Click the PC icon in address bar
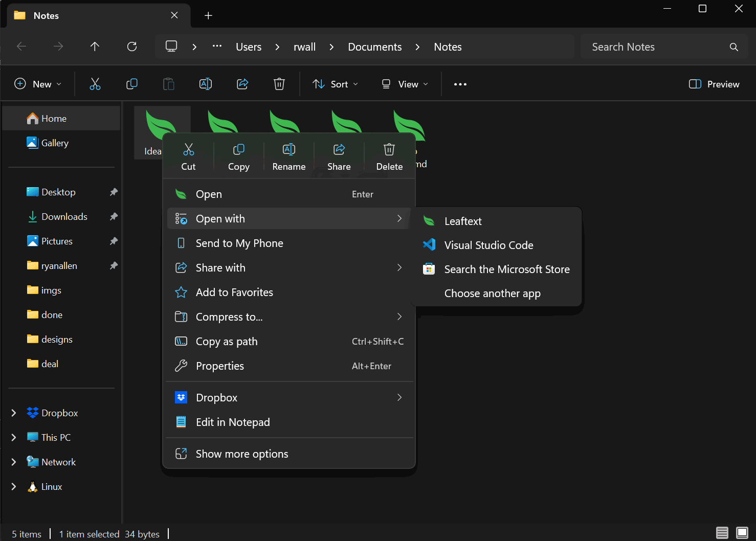The height and width of the screenshot is (541, 756). [171, 47]
